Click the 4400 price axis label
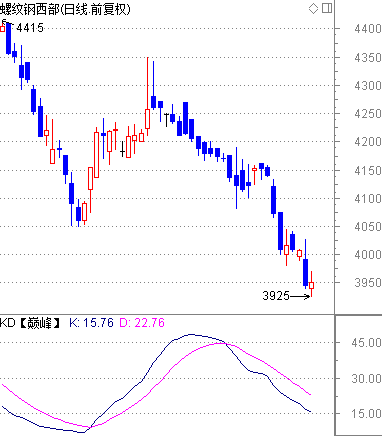This screenshot has width=382, height=436. (x=368, y=29)
